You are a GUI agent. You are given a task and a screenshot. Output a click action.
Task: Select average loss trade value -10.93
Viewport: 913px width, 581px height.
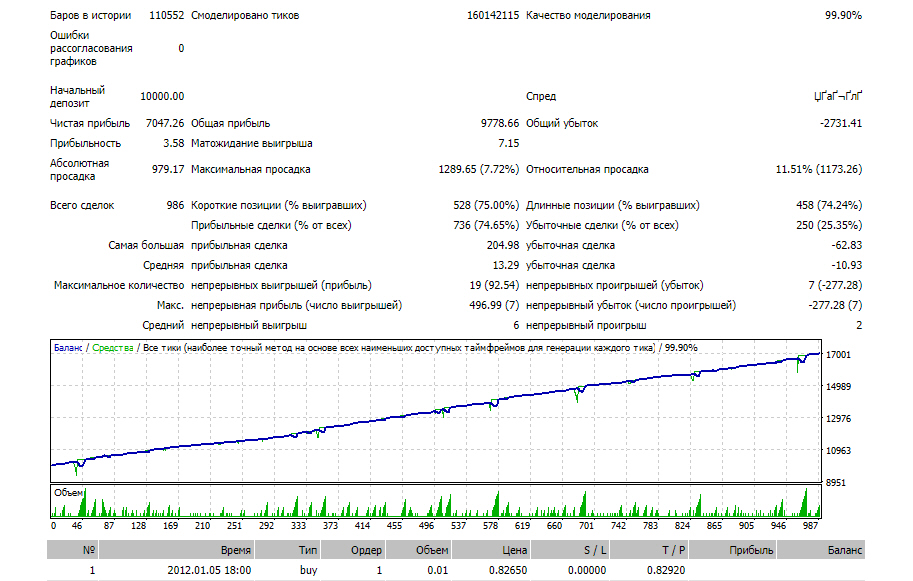[847, 265]
